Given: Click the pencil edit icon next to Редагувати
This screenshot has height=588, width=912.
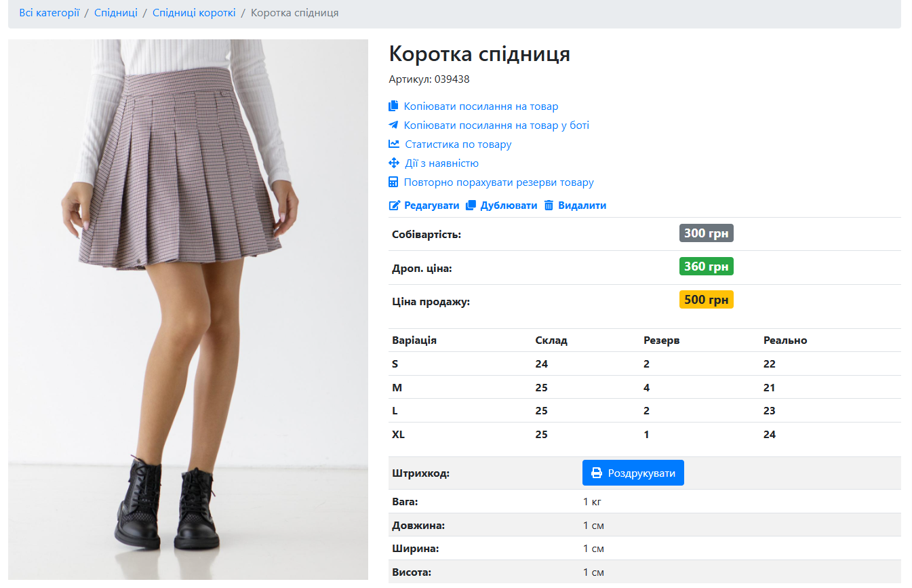Looking at the screenshot, I should [395, 205].
